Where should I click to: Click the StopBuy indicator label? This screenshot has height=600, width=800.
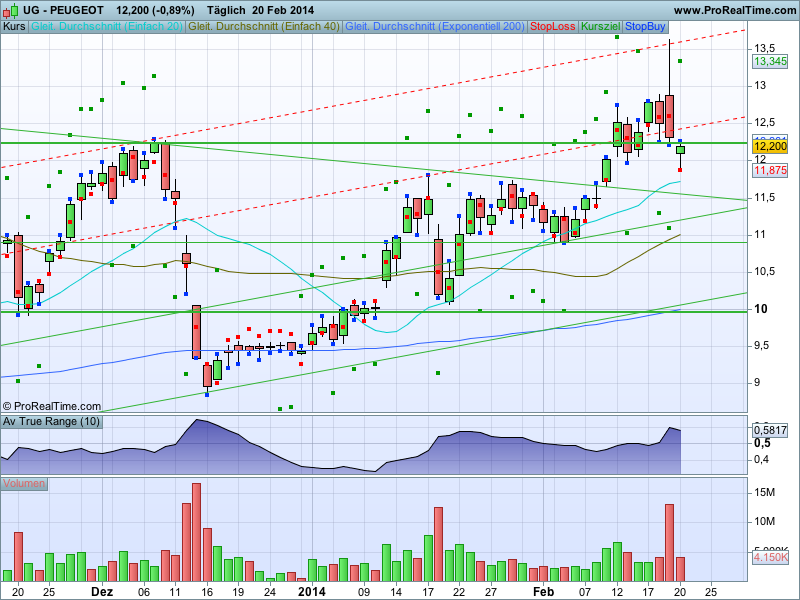tap(645, 27)
